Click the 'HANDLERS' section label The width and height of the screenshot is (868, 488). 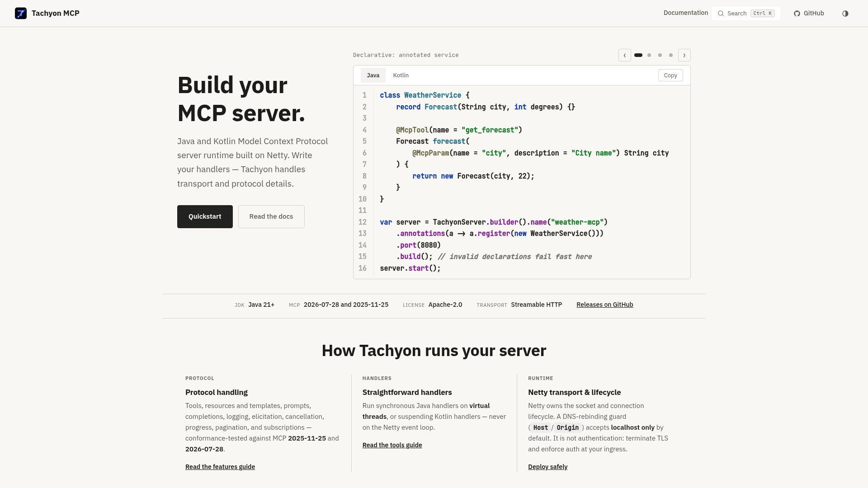(377, 379)
